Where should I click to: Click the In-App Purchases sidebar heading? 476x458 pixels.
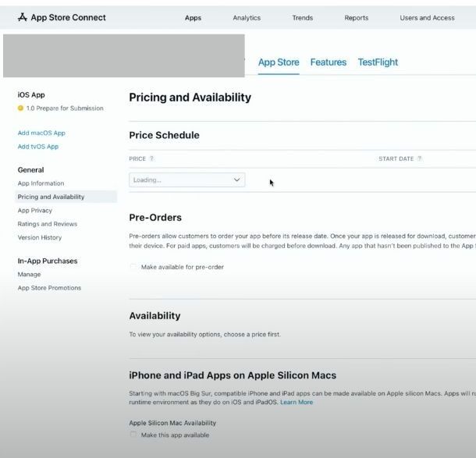pos(48,261)
